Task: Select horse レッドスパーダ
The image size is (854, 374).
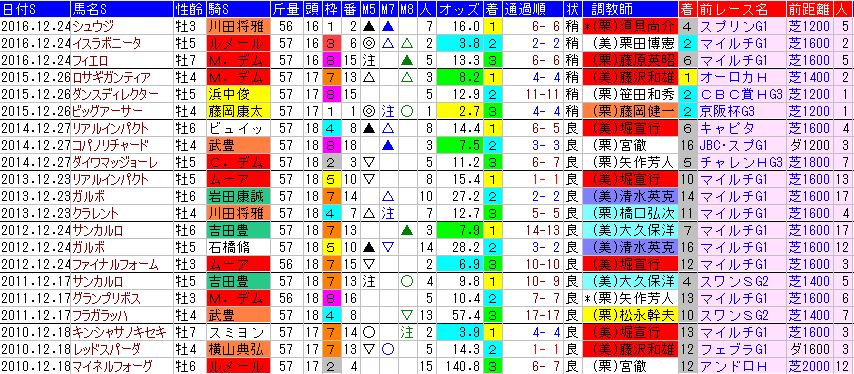Action: click(x=107, y=348)
